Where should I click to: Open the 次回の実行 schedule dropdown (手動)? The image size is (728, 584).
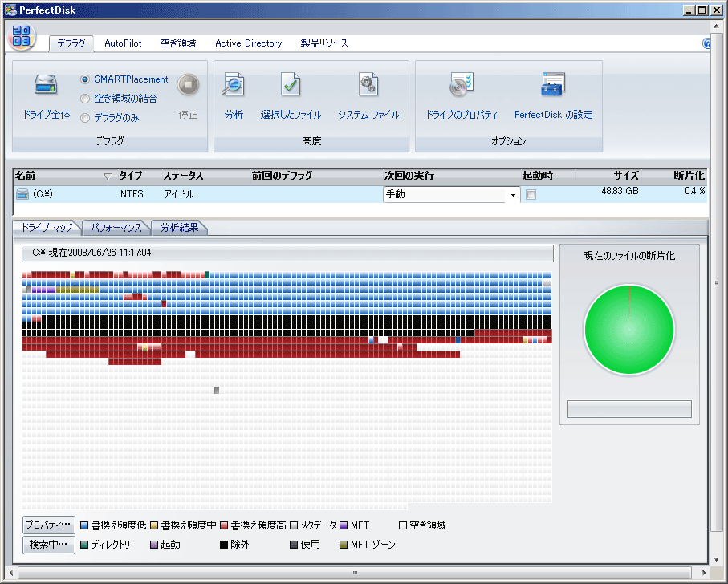[513, 195]
